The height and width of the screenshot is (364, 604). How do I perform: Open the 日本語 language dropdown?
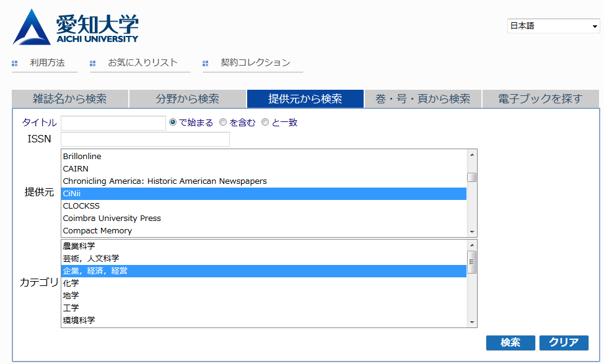click(x=554, y=26)
